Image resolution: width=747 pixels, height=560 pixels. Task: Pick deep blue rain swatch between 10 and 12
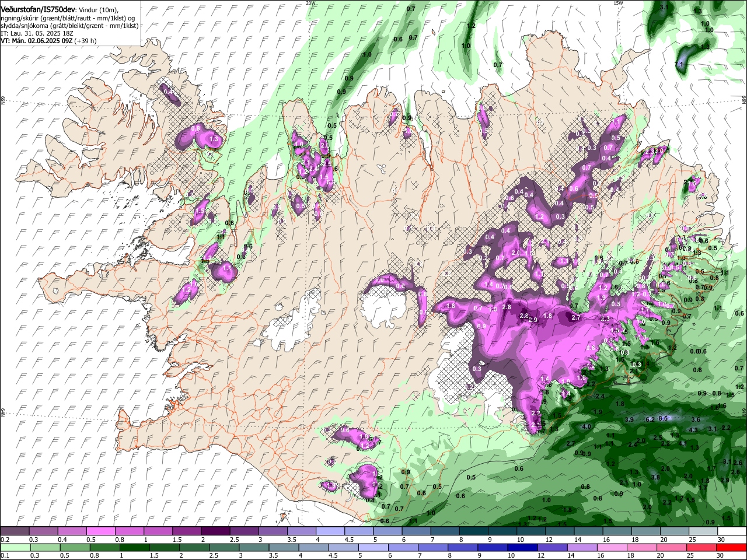(523, 548)
